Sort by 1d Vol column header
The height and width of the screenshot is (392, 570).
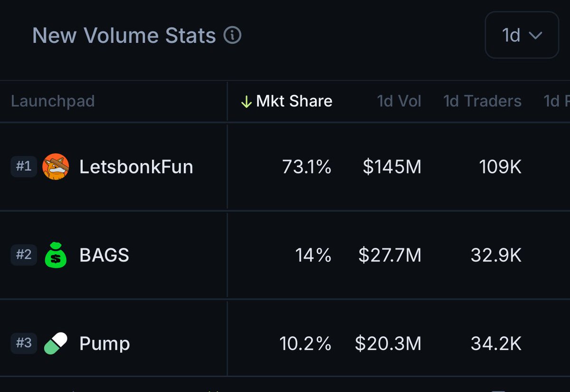tap(399, 101)
